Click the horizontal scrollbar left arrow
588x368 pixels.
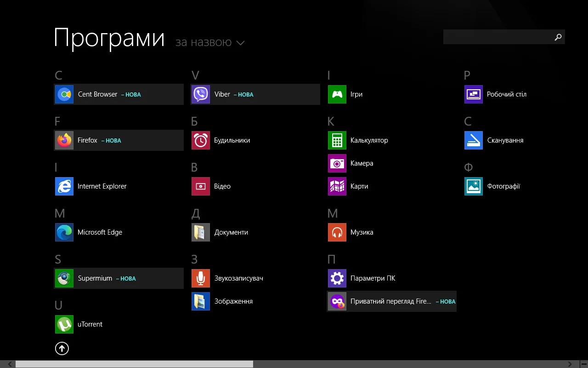(x=10, y=364)
